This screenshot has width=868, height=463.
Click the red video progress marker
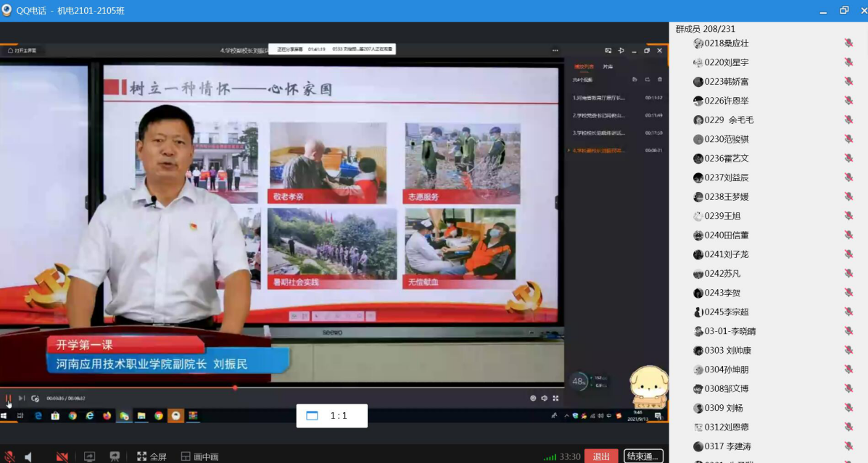[x=235, y=388]
